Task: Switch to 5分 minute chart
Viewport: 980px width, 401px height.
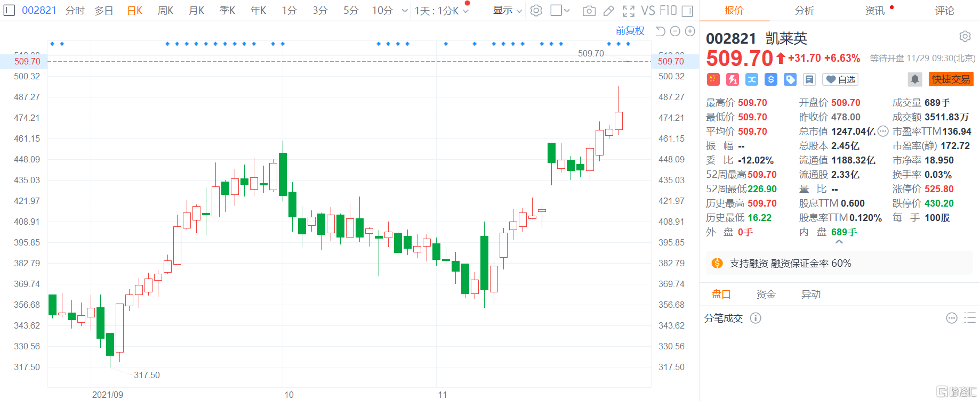Action: [351, 11]
